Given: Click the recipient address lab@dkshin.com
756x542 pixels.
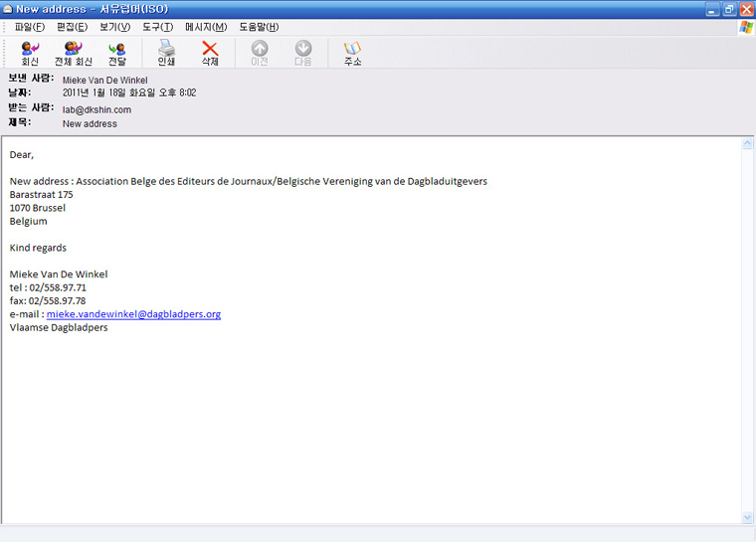Looking at the screenshot, I should click(96, 109).
